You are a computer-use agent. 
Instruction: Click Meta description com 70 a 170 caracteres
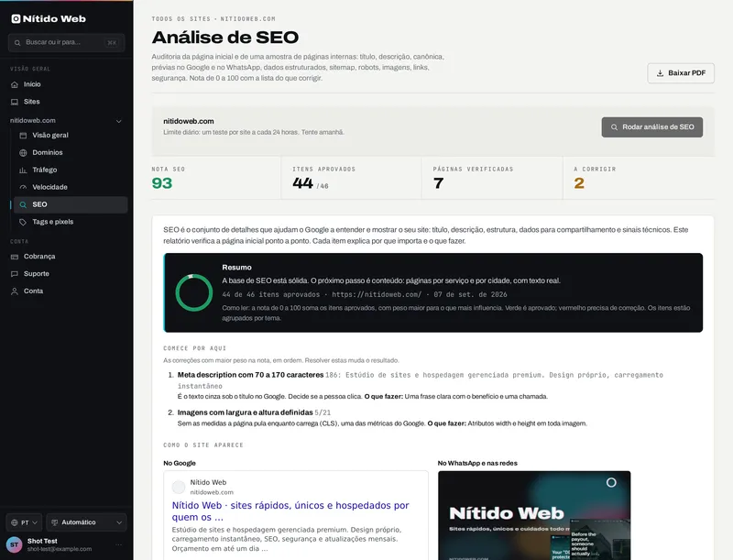point(250,375)
